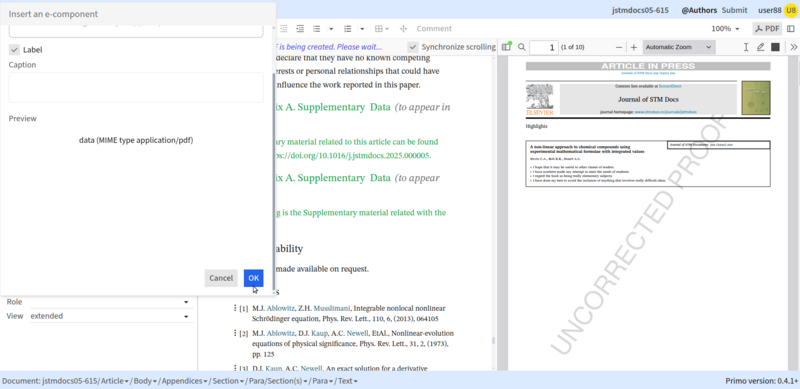Toggle the PDF viewer sidebar
Screen dimensions: 800x389
(x=506, y=47)
